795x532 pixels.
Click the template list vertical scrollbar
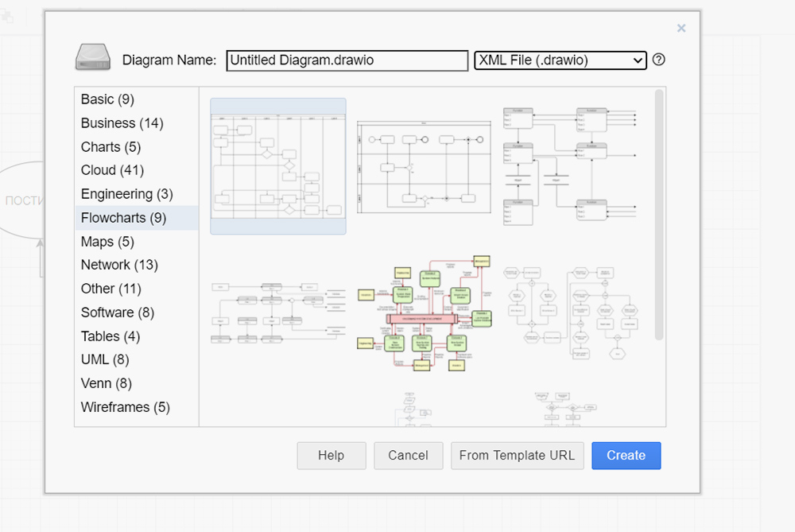pyautogui.click(x=658, y=215)
